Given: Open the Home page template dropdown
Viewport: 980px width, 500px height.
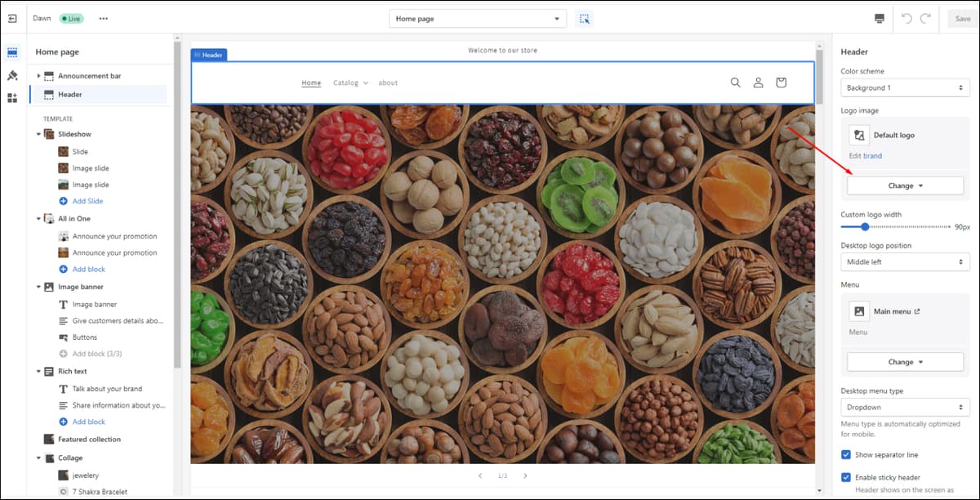Looking at the screenshot, I should pyautogui.click(x=478, y=19).
